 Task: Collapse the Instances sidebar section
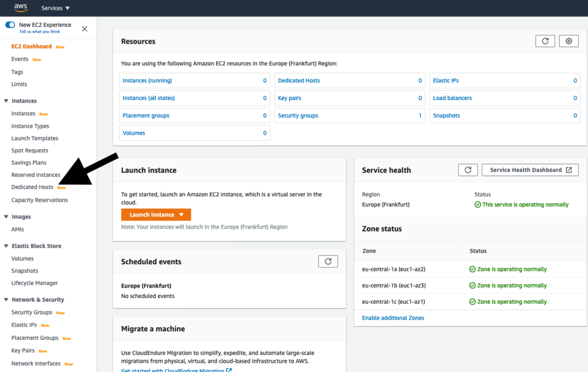point(6,101)
